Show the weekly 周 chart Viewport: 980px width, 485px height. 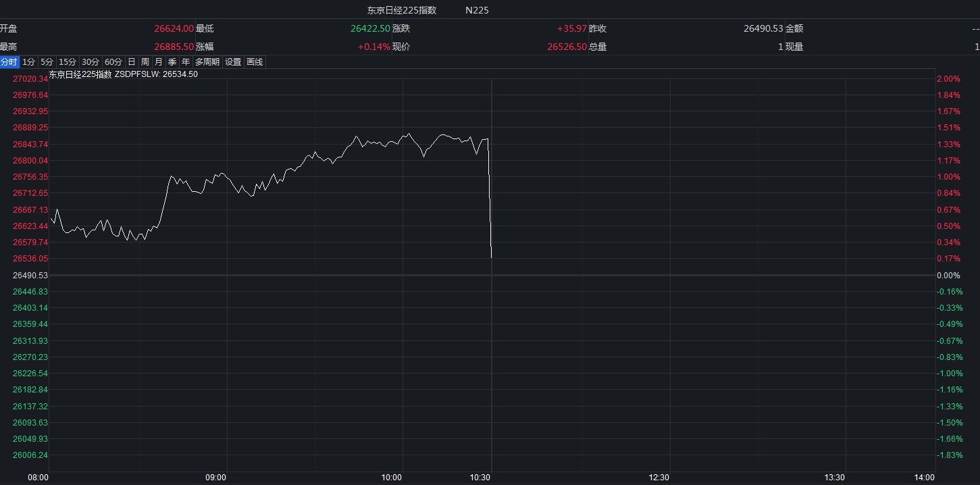coord(145,62)
